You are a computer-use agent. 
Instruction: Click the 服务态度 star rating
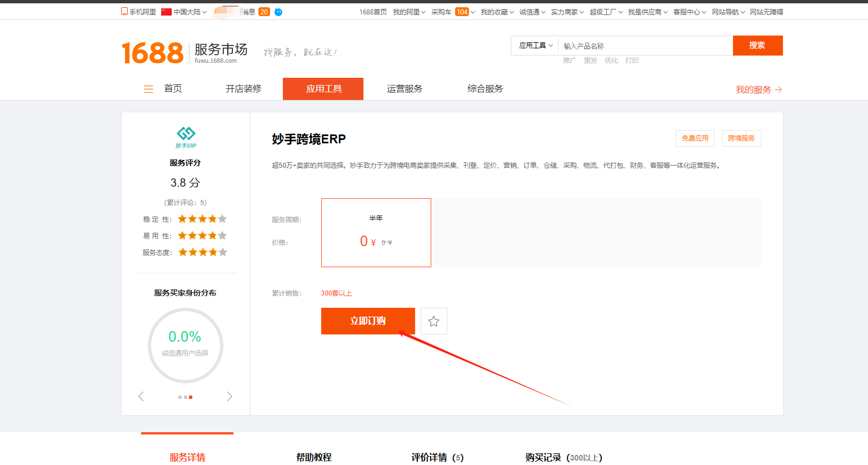coord(202,252)
